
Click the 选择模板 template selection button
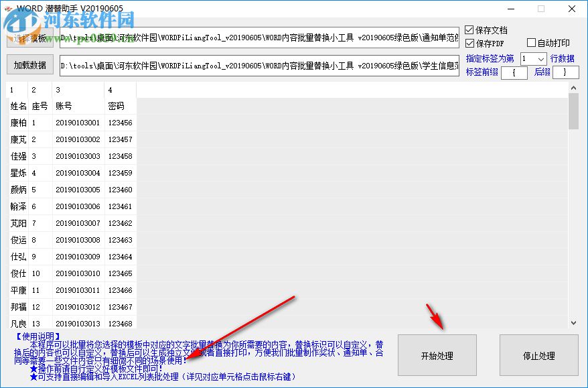[x=30, y=38]
